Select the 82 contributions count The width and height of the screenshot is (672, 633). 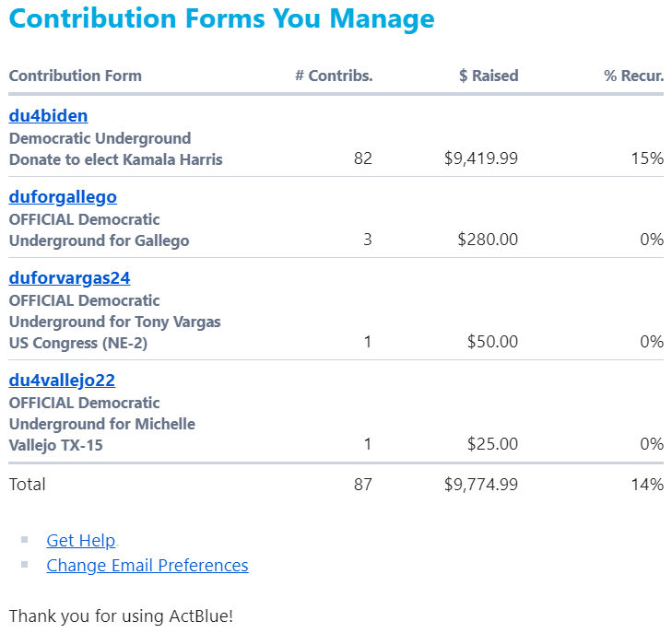pos(362,158)
